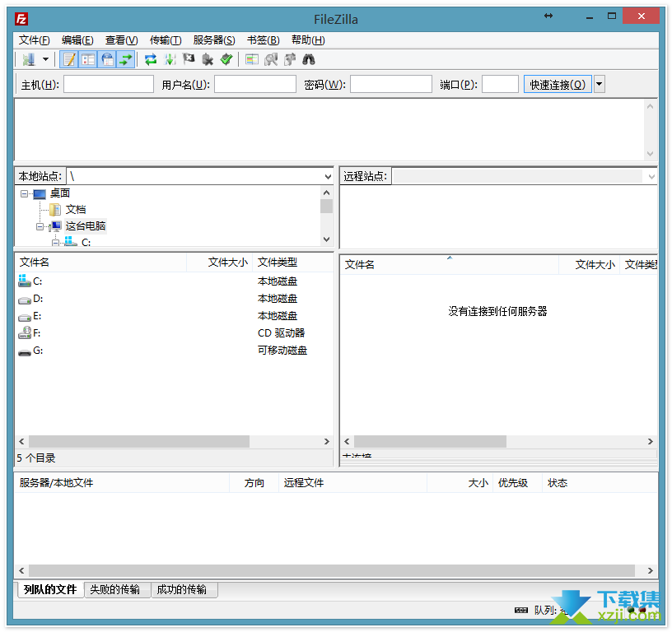
Task: Sort local files by 文件大小 column
Action: [219, 263]
